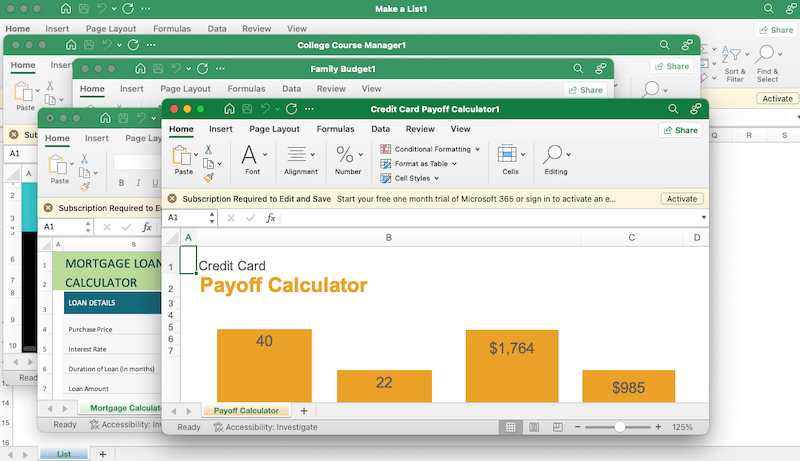Click the Share button in Credit Card Payoff window
Viewport: 800px width, 461px height.
(x=680, y=130)
